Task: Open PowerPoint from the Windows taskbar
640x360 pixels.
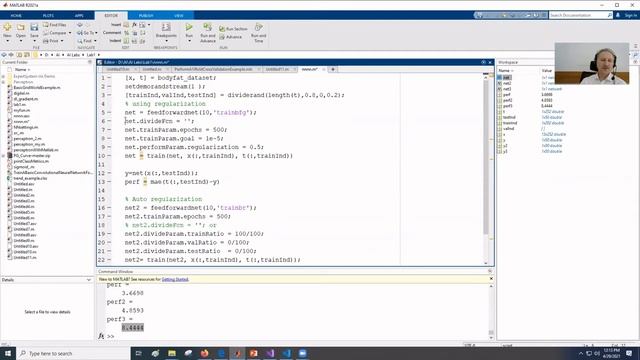Action: point(253,353)
